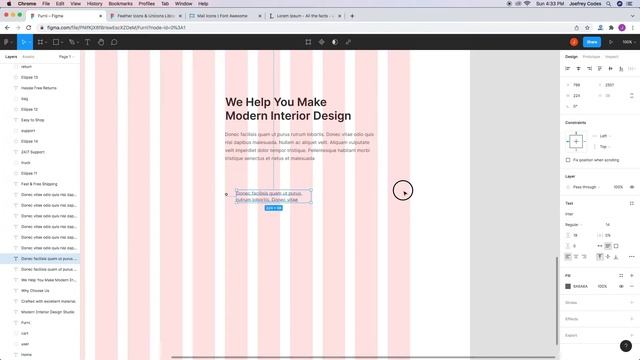Switch to the Inspect tab

pyautogui.click(x=611, y=57)
